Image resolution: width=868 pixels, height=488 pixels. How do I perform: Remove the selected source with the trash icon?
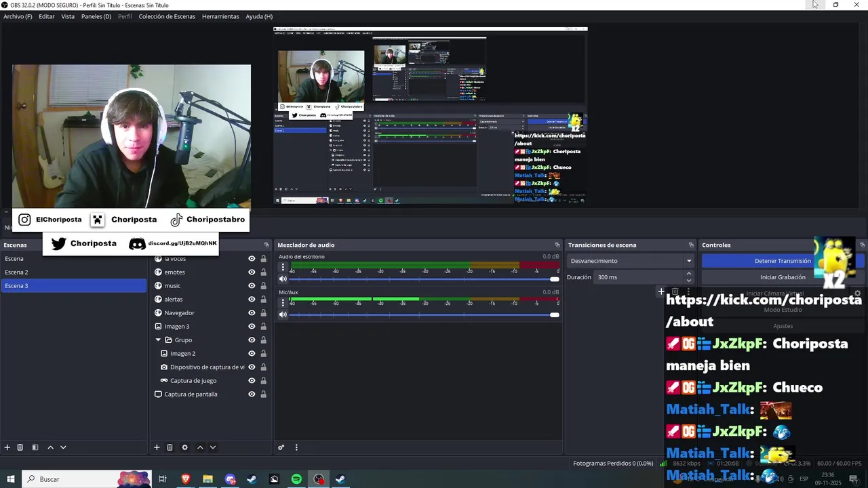(x=170, y=447)
